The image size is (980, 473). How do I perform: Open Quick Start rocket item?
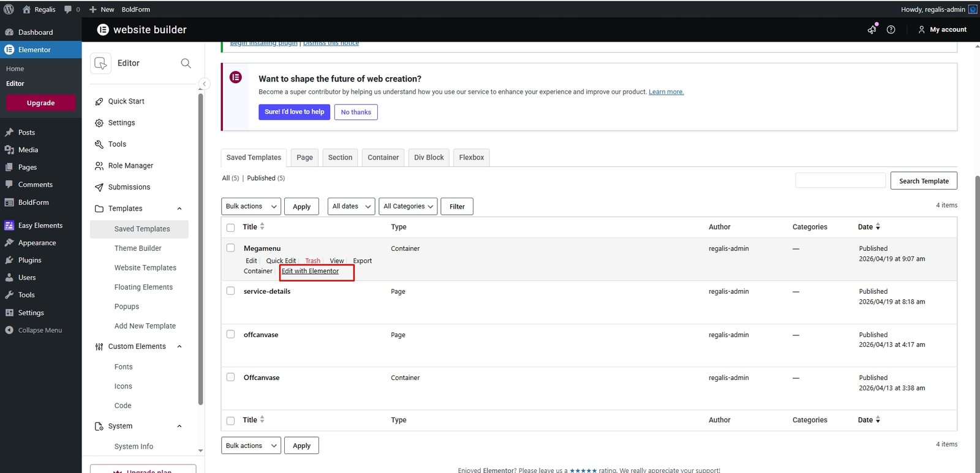(126, 102)
